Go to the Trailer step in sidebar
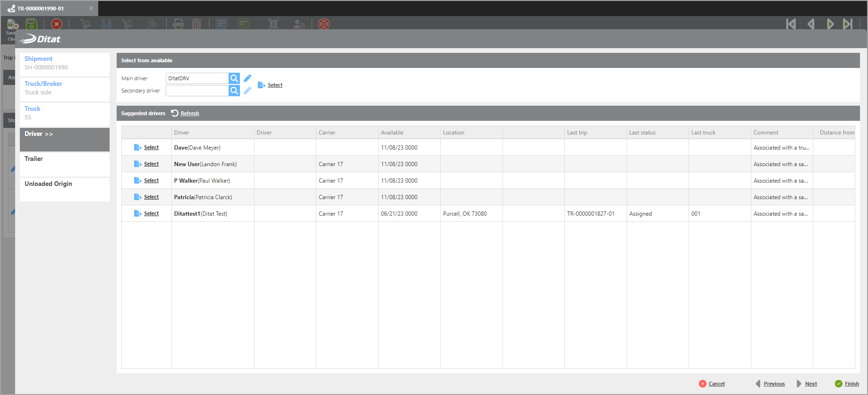This screenshot has height=395, width=868. point(34,159)
